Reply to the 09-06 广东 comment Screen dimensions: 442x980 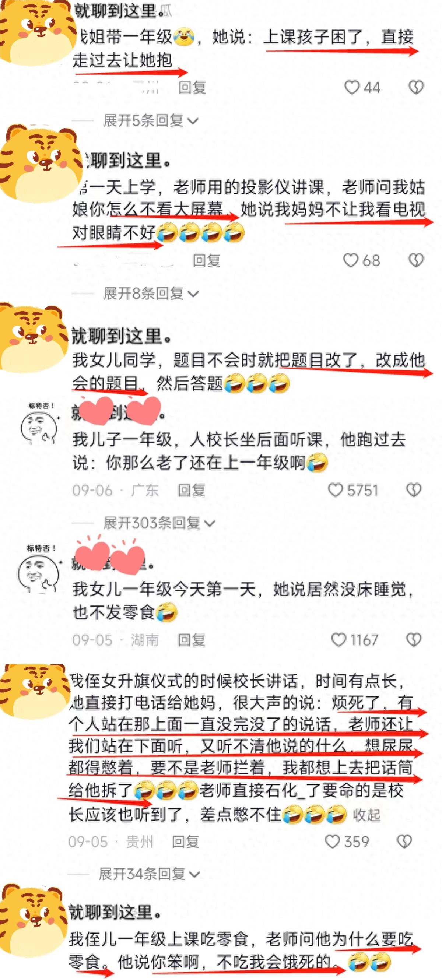[x=192, y=491]
